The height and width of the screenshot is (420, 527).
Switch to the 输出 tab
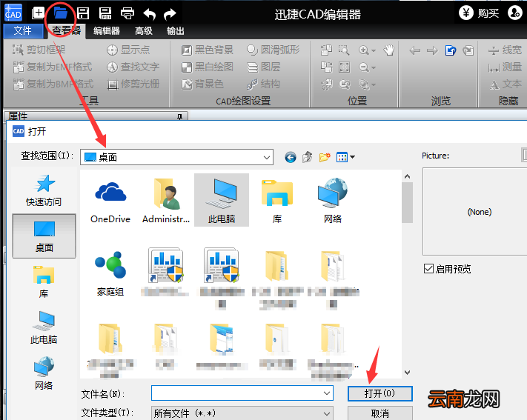point(176,31)
